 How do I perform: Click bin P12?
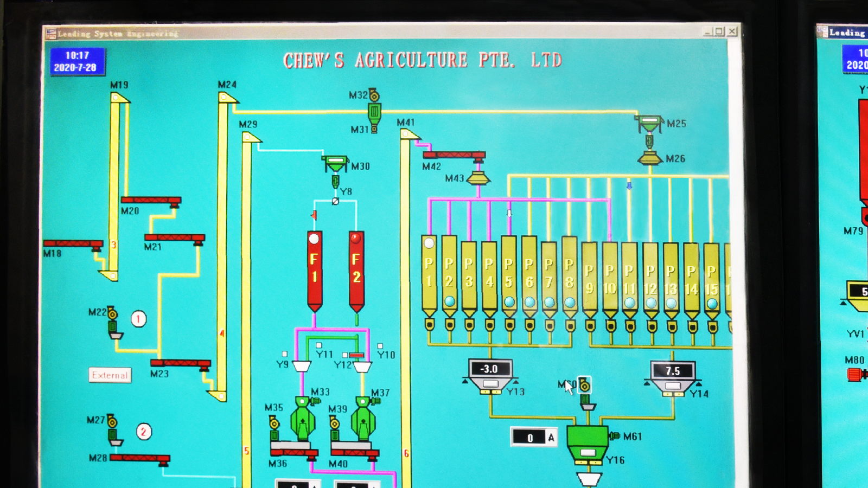[650, 280]
